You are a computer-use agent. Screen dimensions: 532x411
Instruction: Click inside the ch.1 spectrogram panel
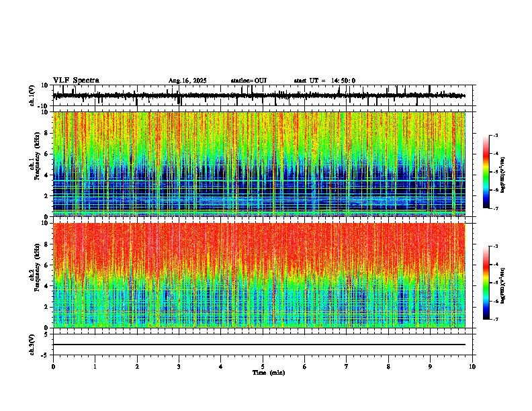click(x=259, y=164)
